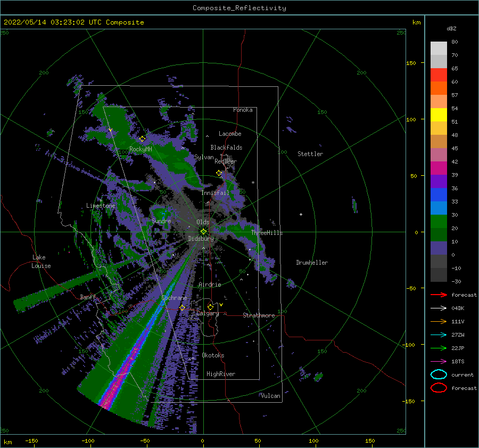Click the Limestone label on the map
479x448 pixels.
tap(101, 206)
